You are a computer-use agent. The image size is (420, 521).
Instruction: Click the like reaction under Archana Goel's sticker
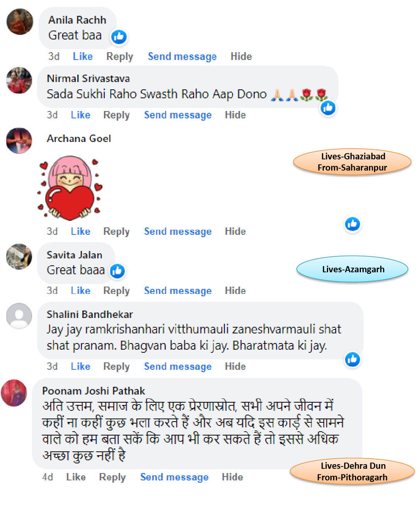(352, 224)
